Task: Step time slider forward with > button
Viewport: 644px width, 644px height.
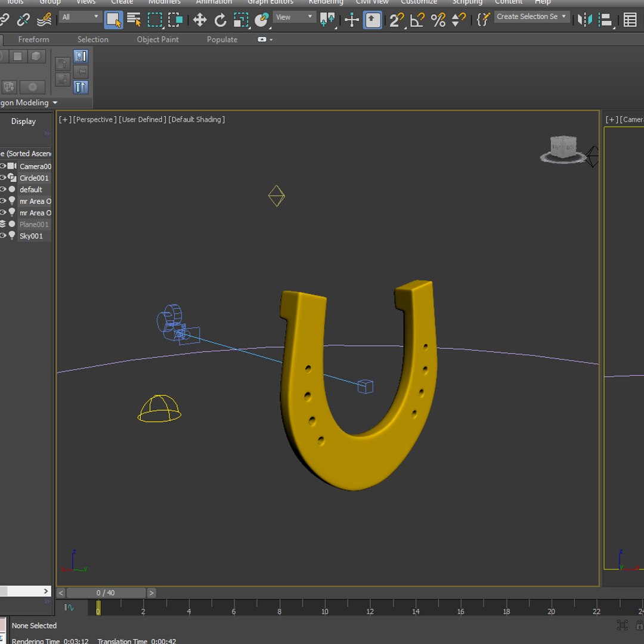Action: (x=151, y=593)
